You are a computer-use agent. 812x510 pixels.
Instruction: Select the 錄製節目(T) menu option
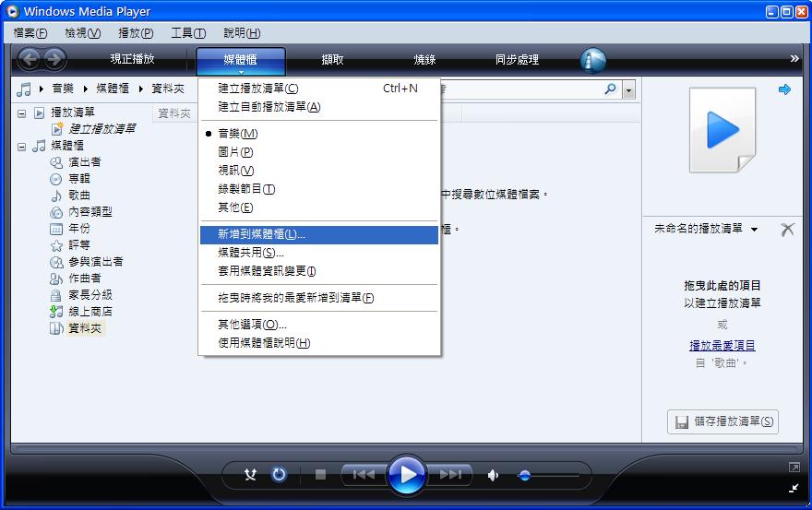pyautogui.click(x=319, y=189)
